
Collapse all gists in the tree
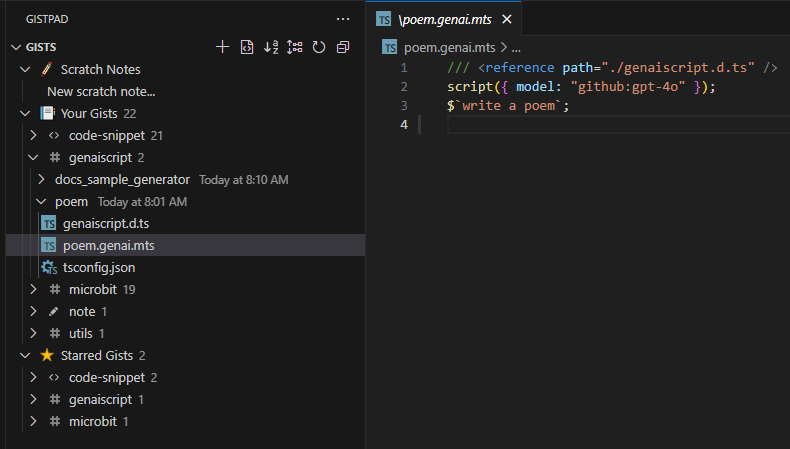click(x=343, y=47)
